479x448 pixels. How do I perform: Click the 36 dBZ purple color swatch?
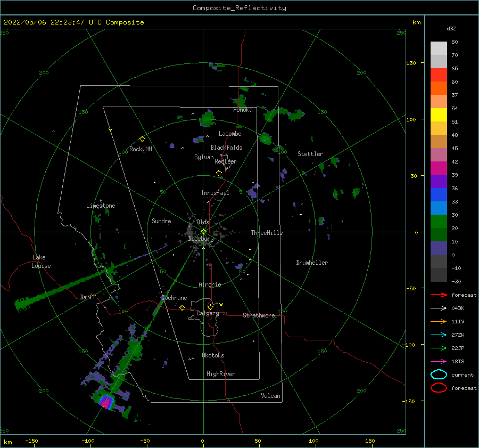pyautogui.click(x=439, y=181)
